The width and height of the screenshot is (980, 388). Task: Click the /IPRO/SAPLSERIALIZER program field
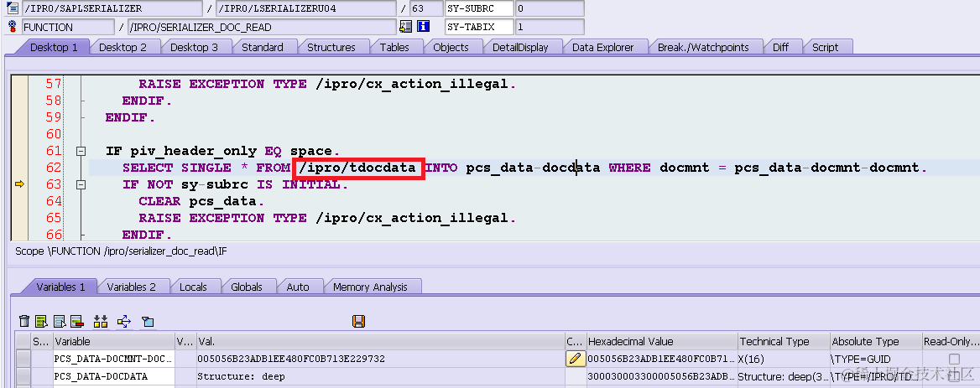tap(112, 8)
